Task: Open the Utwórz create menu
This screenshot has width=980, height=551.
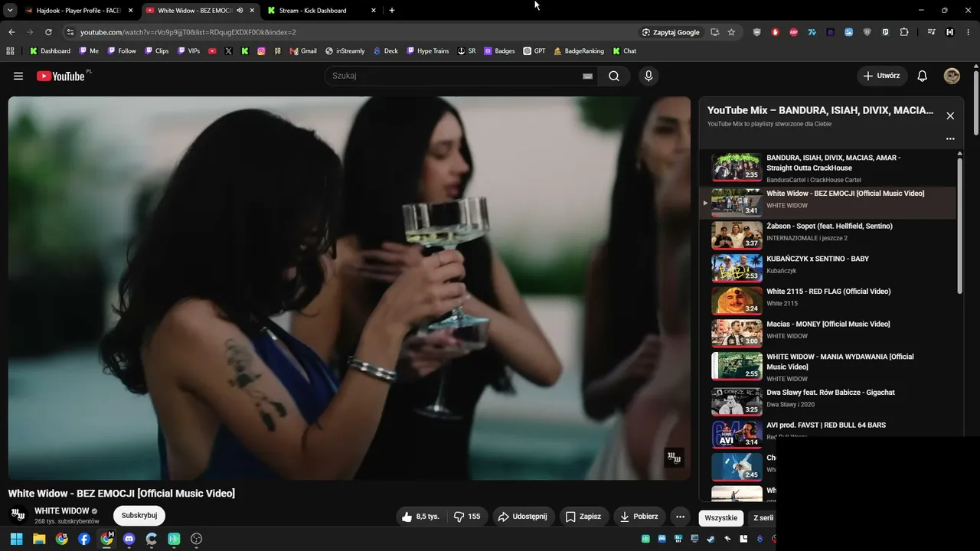Action: pyautogui.click(x=882, y=76)
